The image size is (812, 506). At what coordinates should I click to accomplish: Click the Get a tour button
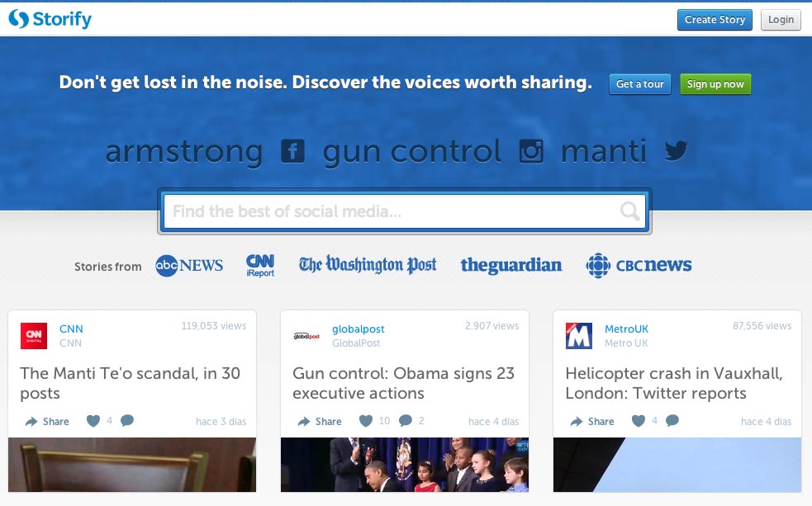point(640,84)
